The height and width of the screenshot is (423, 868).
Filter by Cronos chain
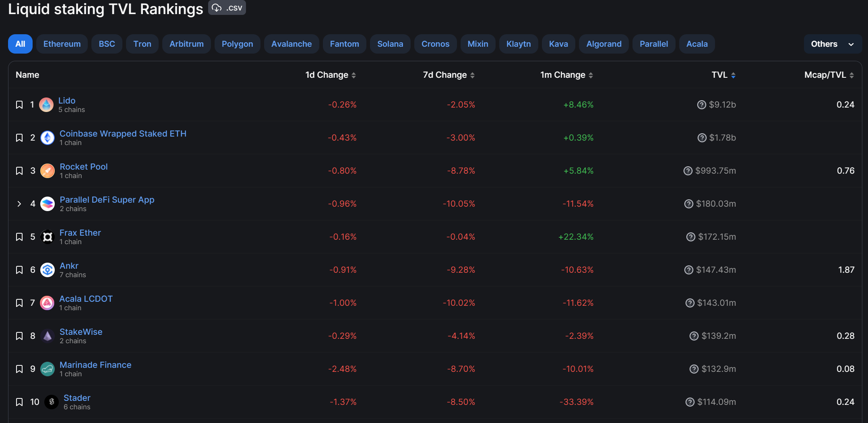click(x=435, y=44)
